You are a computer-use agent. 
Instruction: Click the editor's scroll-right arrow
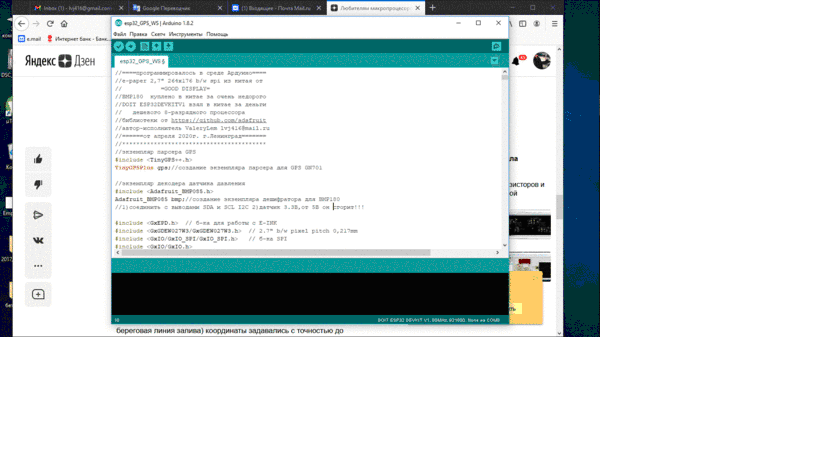[497, 252]
